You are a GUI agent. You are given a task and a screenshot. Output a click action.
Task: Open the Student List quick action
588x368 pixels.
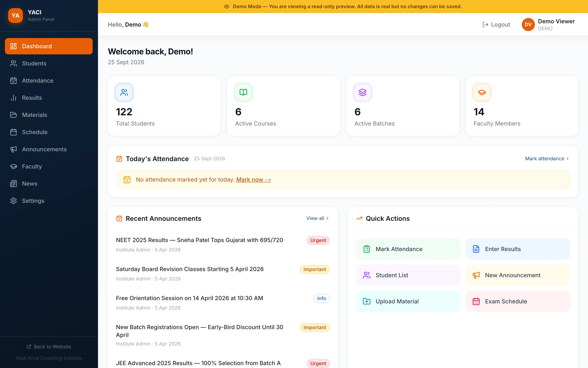pos(408,275)
